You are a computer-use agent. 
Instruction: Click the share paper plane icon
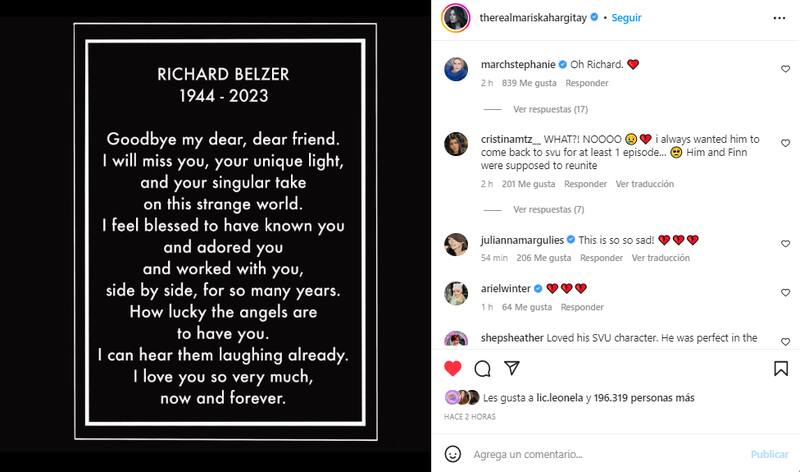tap(511, 368)
